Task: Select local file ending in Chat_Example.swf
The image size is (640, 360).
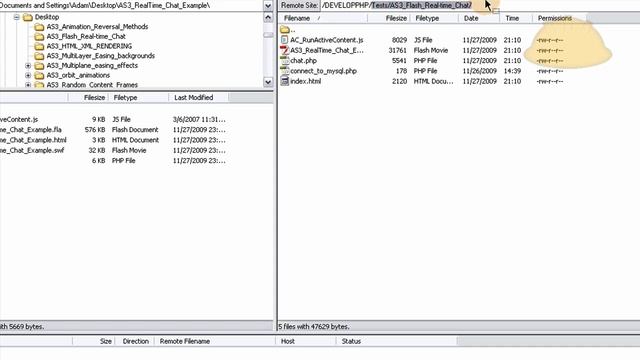Action: coord(32,150)
